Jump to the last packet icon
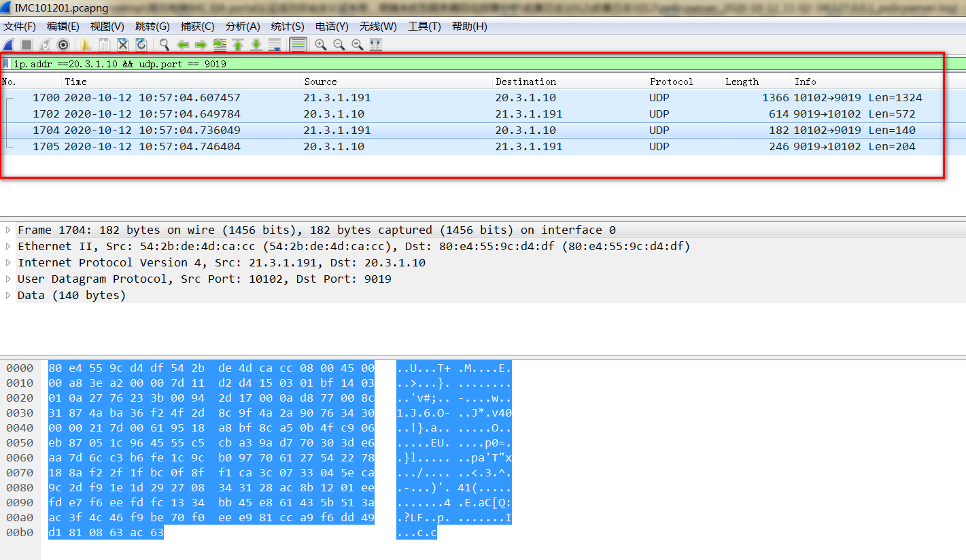 click(256, 45)
